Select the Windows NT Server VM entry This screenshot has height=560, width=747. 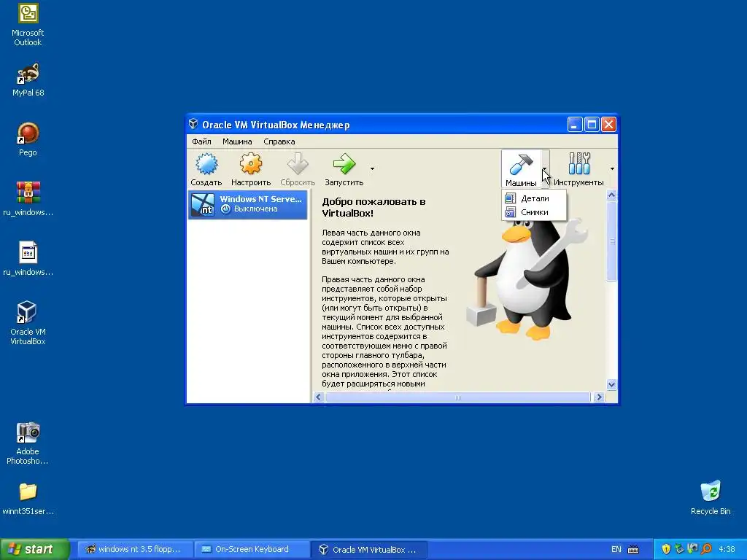248,204
